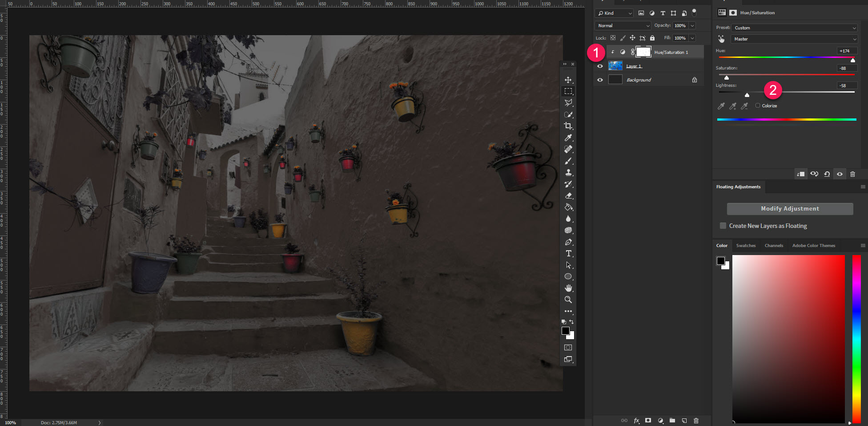Image resolution: width=868 pixels, height=426 pixels.
Task: Click the Saturation slider handle
Action: pyautogui.click(x=726, y=77)
